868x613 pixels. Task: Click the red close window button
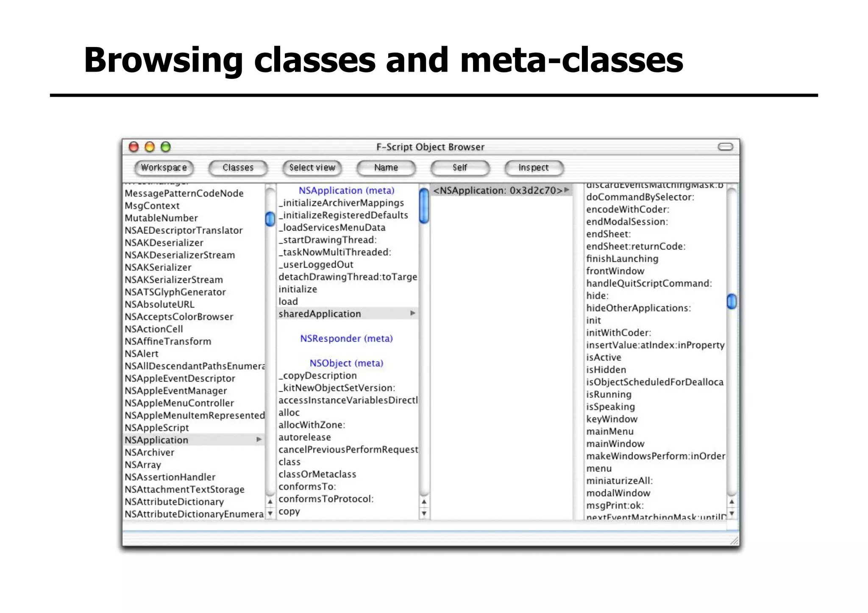tap(134, 147)
